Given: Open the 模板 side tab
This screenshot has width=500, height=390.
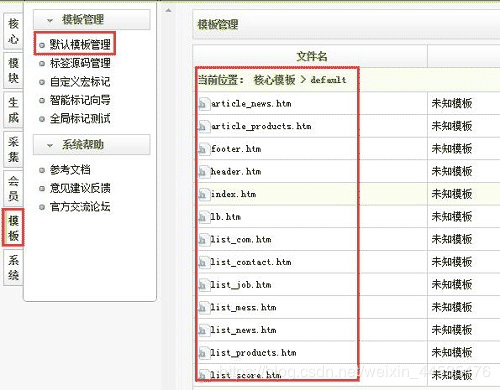Looking at the screenshot, I should click(x=13, y=228).
